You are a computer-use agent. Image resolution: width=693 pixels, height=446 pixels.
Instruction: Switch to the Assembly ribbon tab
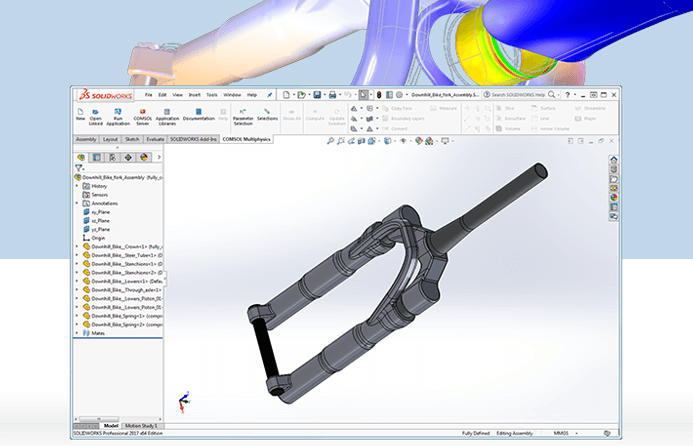pos(86,139)
